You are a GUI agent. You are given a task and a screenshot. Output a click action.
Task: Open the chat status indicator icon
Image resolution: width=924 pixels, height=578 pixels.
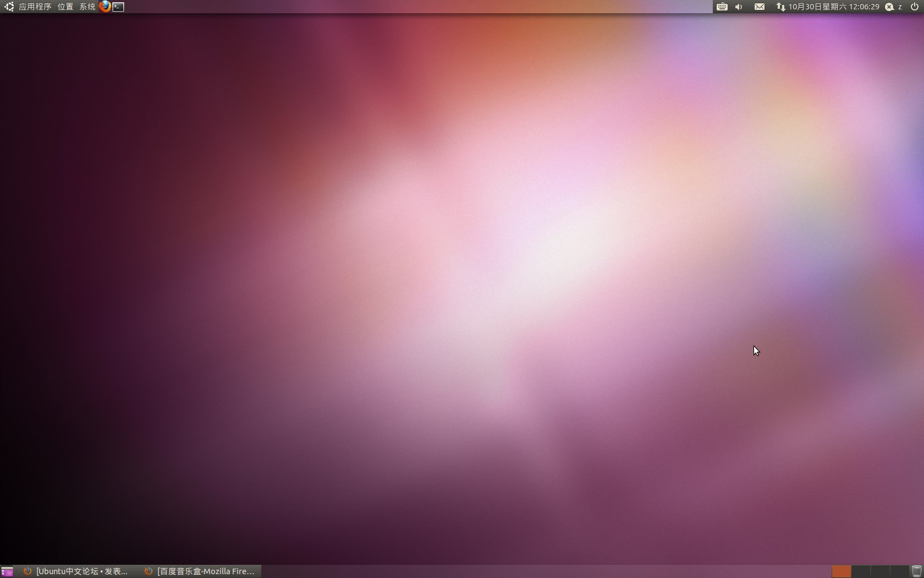click(x=889, y=7)
